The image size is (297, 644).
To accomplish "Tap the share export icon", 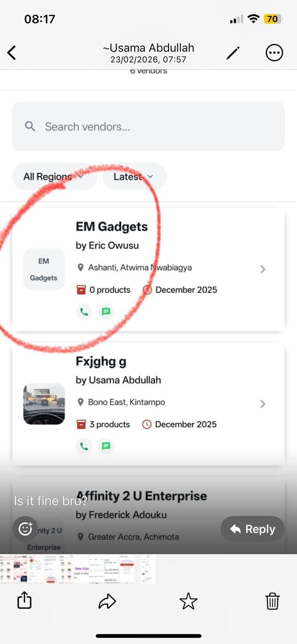I will pos(25,601).
